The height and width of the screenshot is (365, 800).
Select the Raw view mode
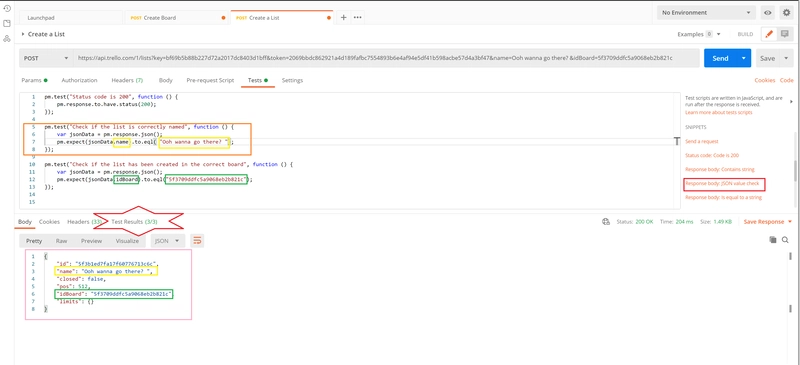(61, 241)
